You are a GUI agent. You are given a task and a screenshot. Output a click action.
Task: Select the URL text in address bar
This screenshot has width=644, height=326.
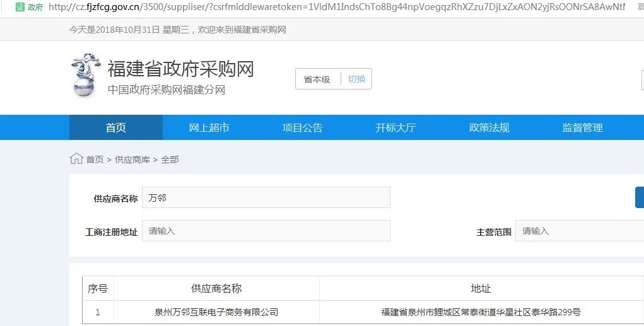pyautogui.click(x=337, y=6)
